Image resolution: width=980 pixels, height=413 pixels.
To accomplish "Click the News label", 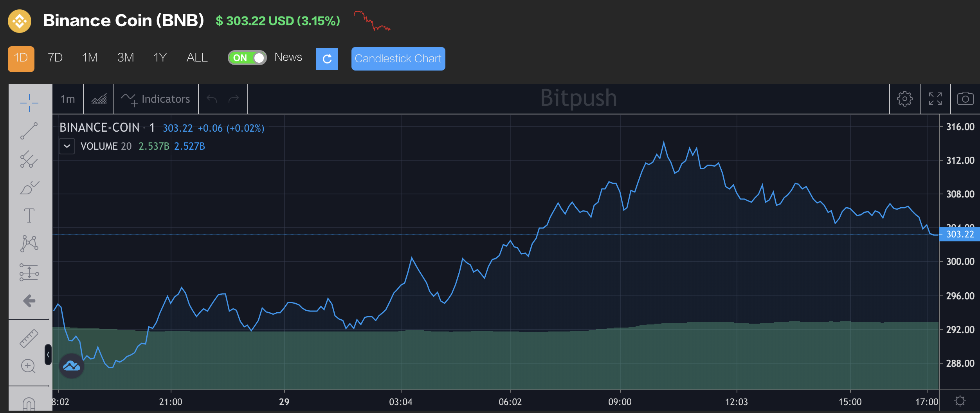I will [288, 57].
